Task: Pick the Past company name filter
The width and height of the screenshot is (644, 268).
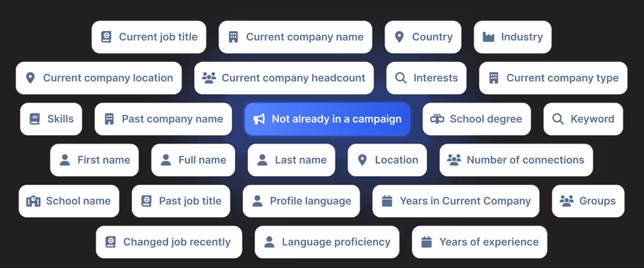Action: [x=163, y=119]
